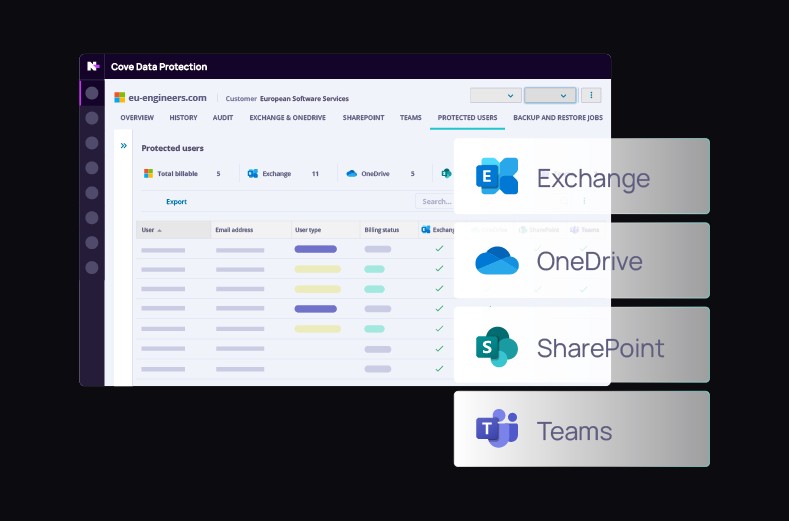Screen dimensions: 789x521
Task: Open the Exchange & OneDrive tab
Action: (x=288, y=118)
